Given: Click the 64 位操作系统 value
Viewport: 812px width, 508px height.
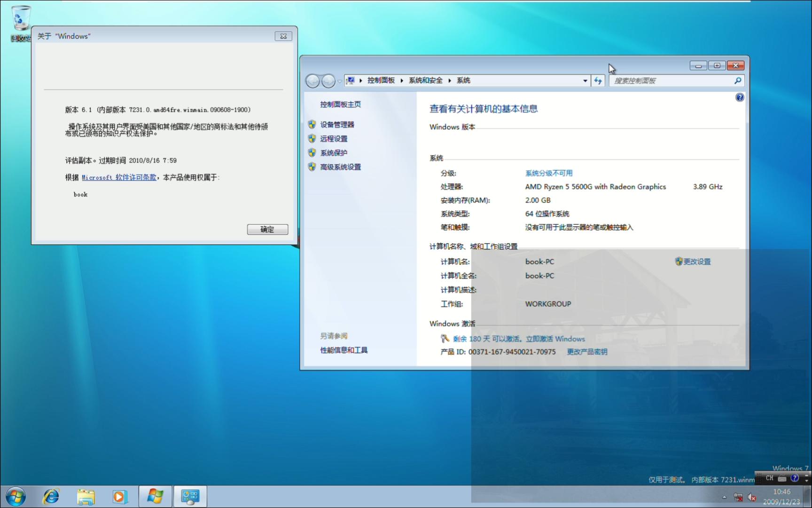Looking at the screenshot, I should point(547,214).
